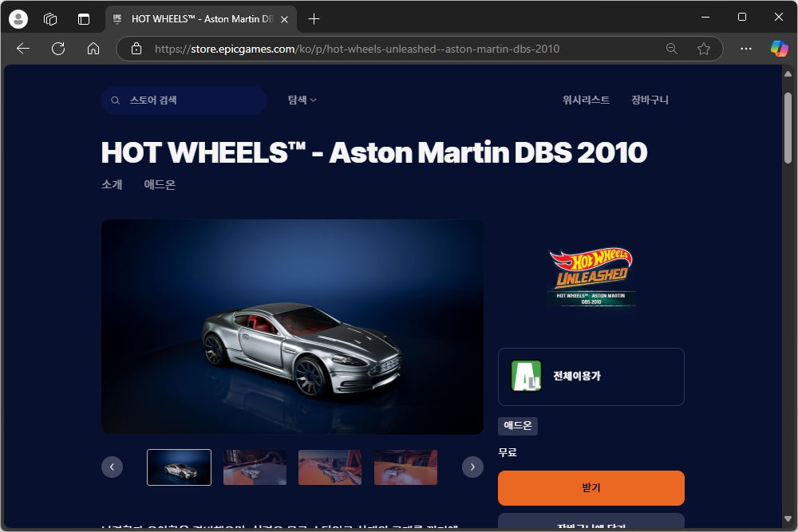Open 위시리스트 link
This screenshot has height=532, width=798.
tap(586, 100)
